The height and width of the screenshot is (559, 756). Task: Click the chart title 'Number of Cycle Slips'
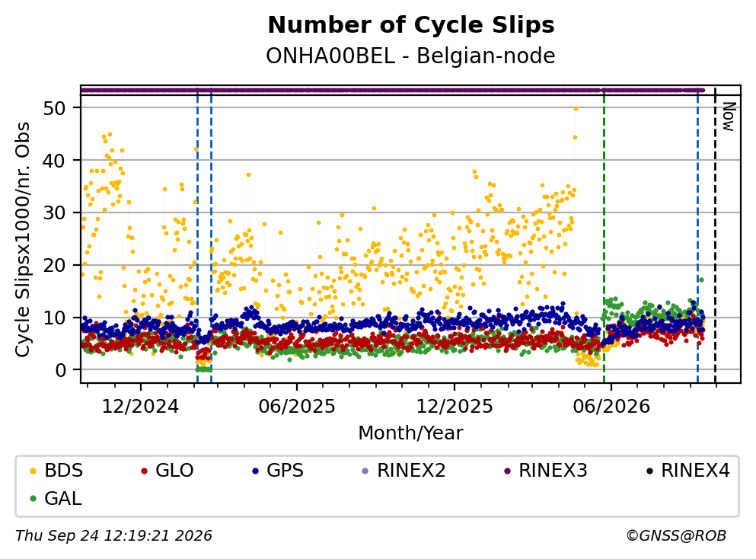pyautogui.click(x=411, y=25)
